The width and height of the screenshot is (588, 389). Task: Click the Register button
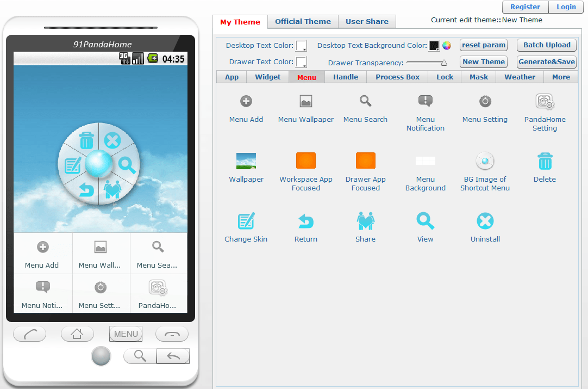pyautogui.click(x=525, y=7)
